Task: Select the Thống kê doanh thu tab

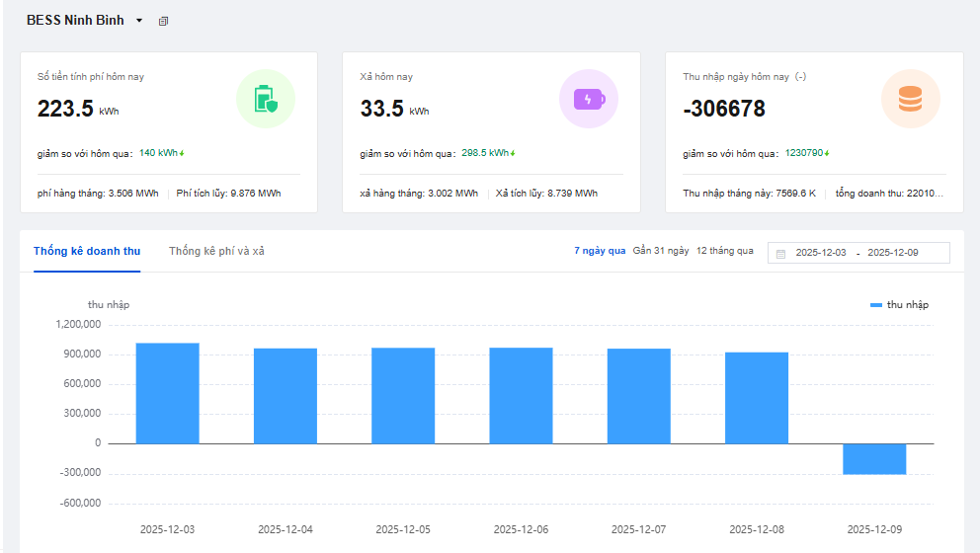Action: point(87,251)
